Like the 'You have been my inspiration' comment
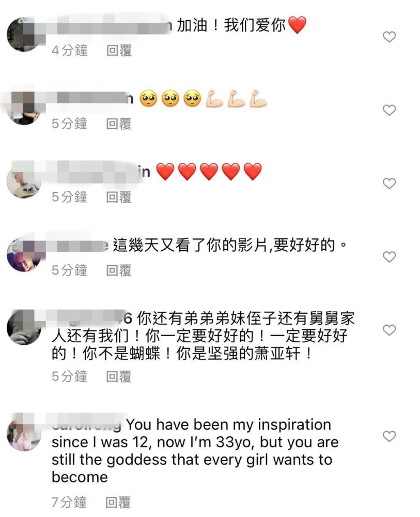Screen dimensions: 420x517 pos(389,436)
